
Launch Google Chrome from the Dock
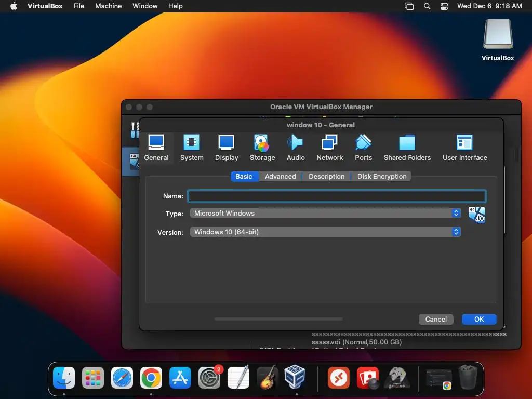[151, 377]
